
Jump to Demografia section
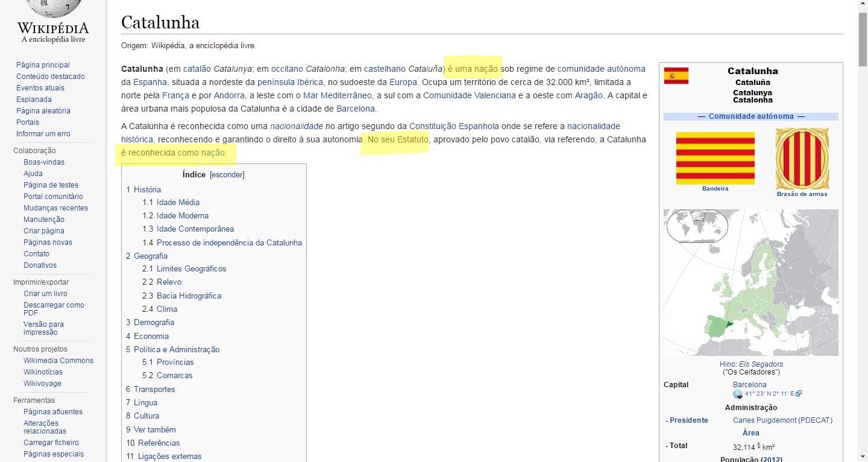(154, 322)
